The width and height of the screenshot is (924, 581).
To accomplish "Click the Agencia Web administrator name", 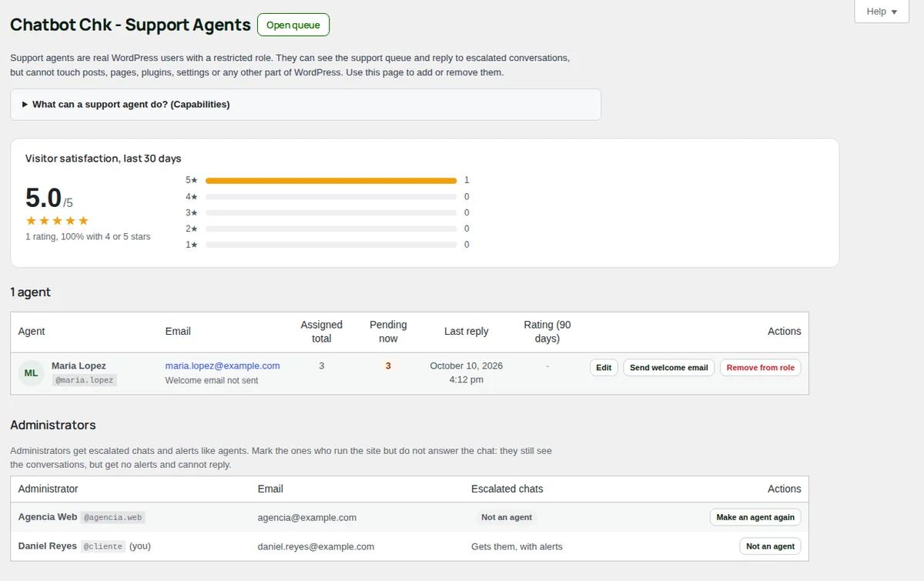I will click(x=48, y=517).
